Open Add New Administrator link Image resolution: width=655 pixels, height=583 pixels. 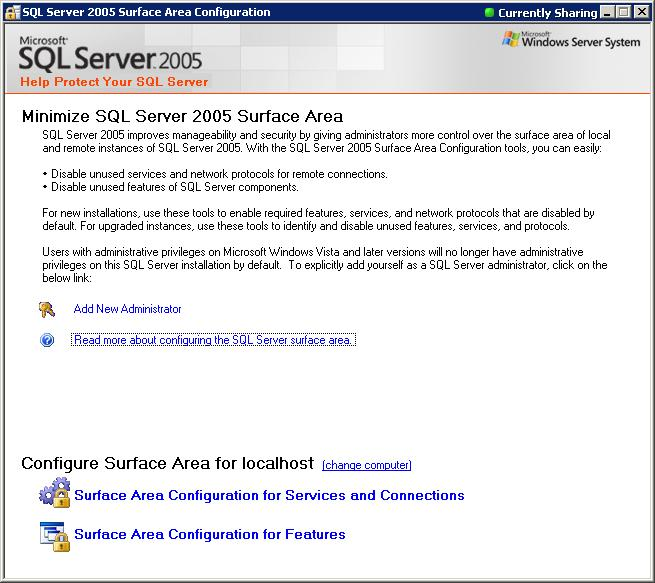127,309
